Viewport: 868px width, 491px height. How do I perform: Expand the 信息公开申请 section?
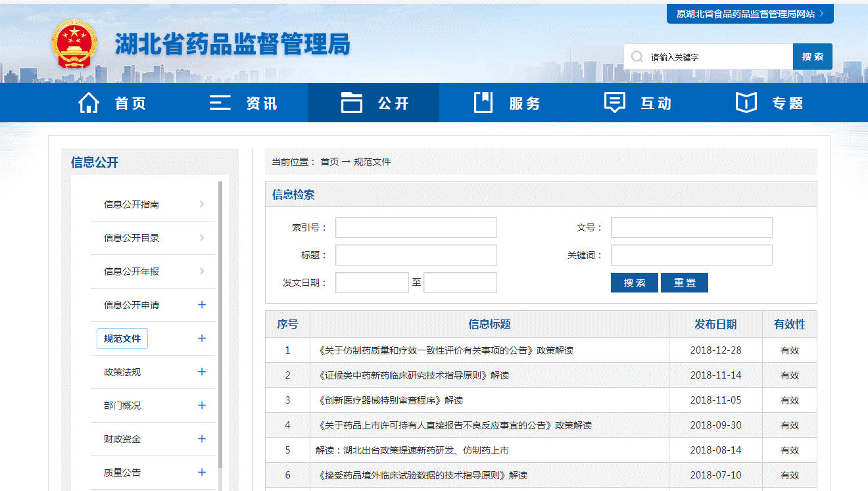[x=202, y=305]
